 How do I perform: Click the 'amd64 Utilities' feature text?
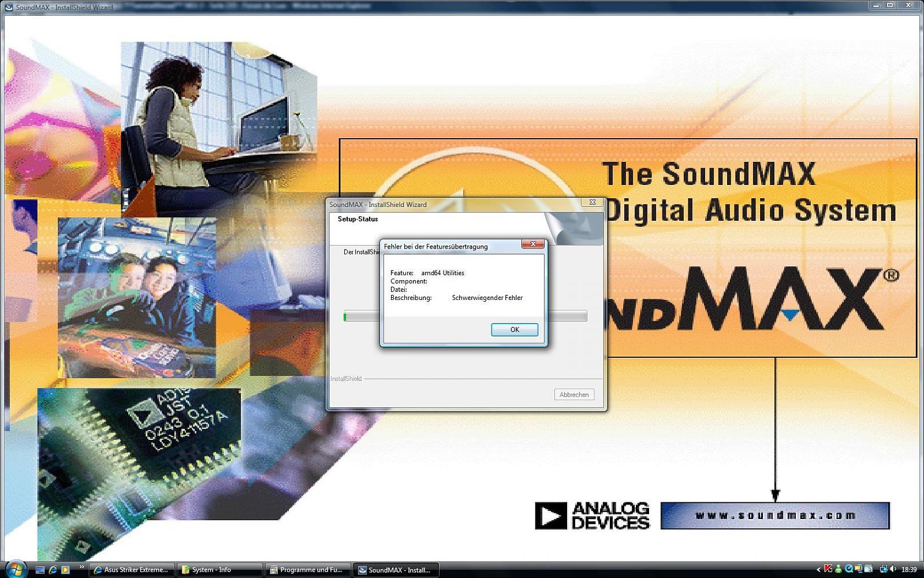(442, 273)
